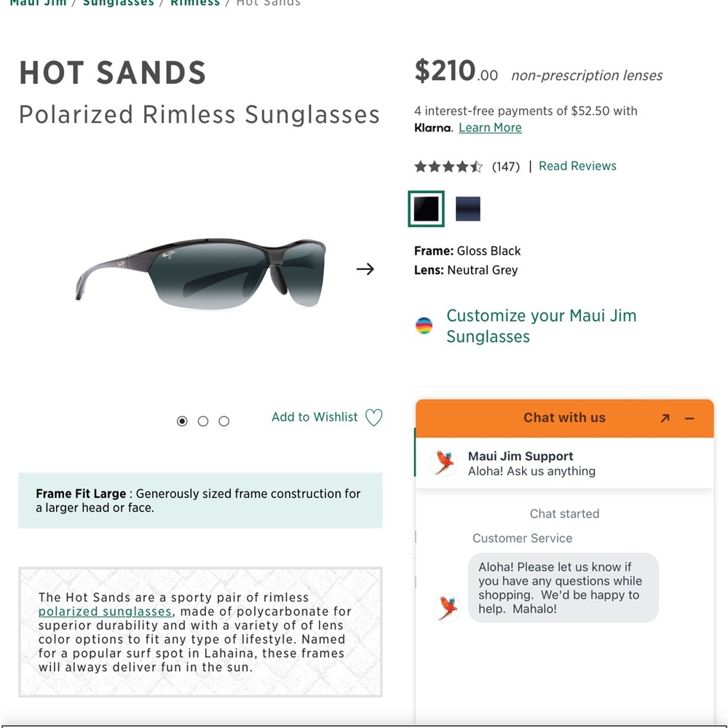Go to Sunglasses breadcrumb page
The image size is (728, 728).
coord(119,4)
